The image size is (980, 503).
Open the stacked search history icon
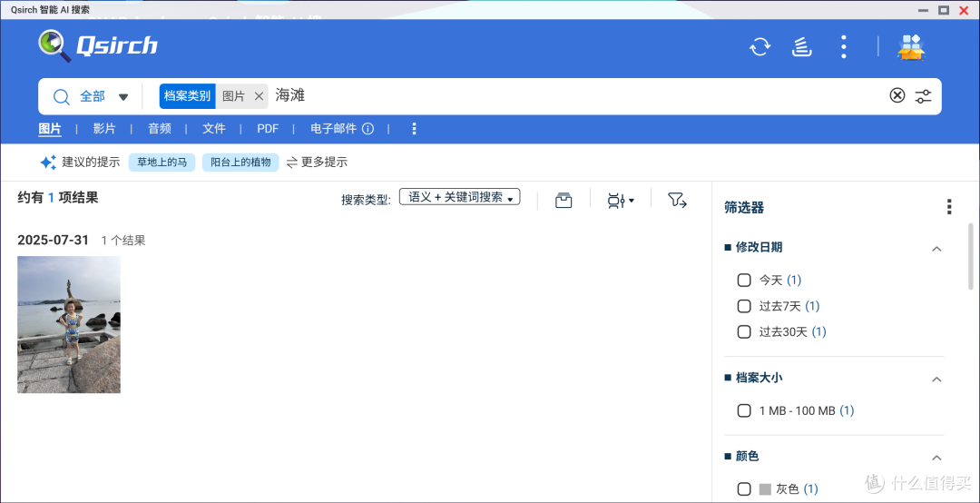coord(802,47)
